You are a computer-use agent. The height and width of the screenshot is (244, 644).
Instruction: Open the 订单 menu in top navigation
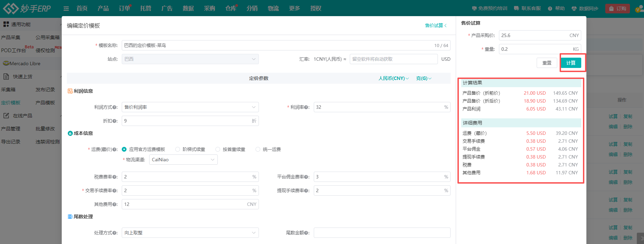click(x=124, y=9)
